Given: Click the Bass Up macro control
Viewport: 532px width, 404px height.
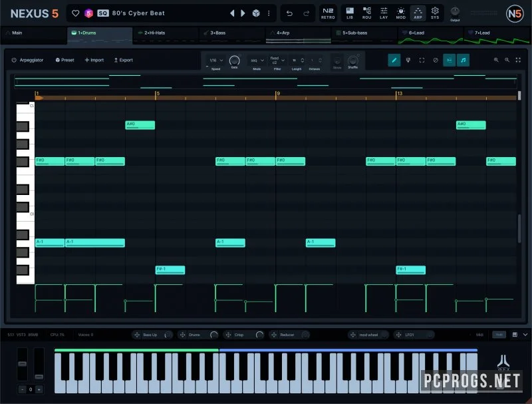Looking at the screenshot, I should pyautogui.click(x=152, y=335).
